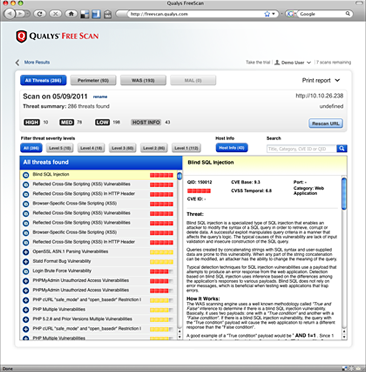The image size is (366, 372).
Task: Open the Demo User dropdown menu
Action: tap(292, 62)
